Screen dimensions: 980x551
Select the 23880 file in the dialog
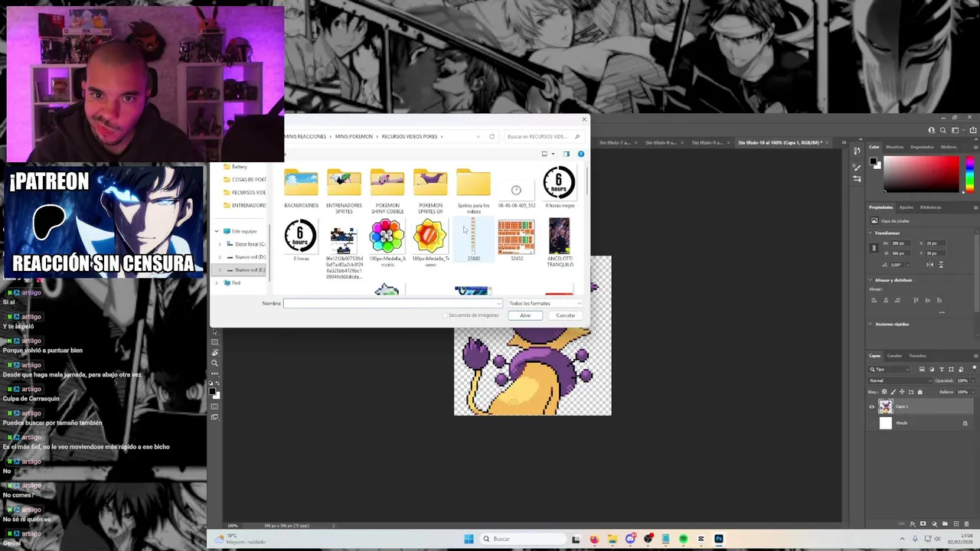(473, 240)
